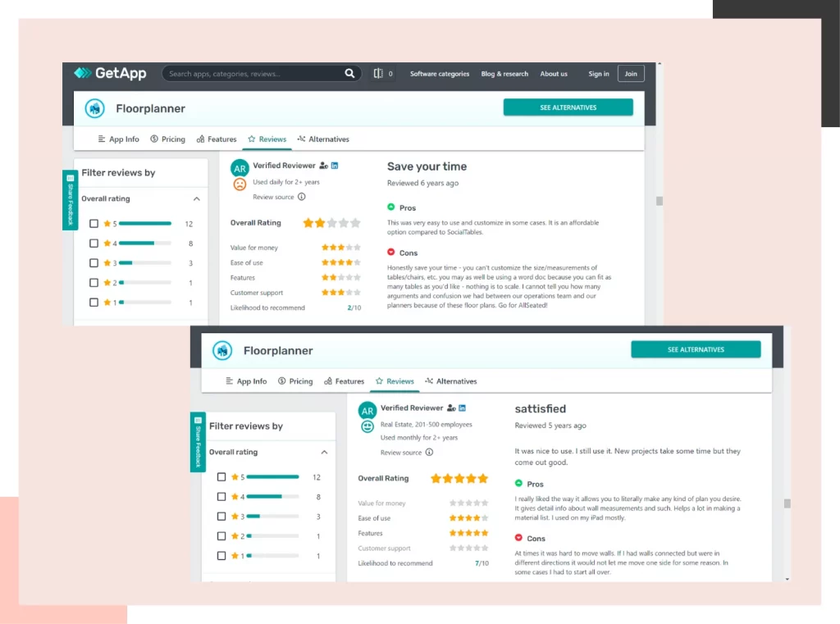Click the GetApp logo in header

tap(111, 73)
